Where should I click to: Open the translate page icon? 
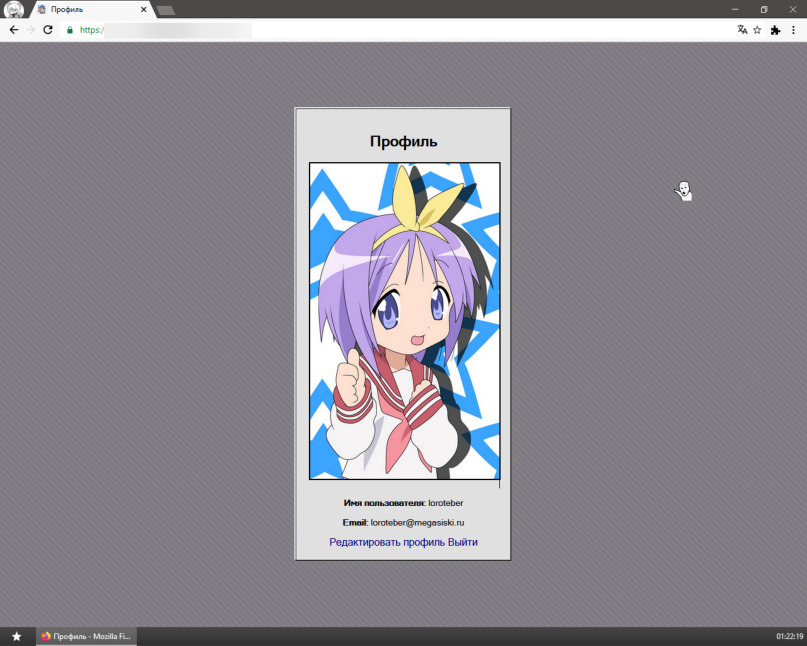[742, 30]
